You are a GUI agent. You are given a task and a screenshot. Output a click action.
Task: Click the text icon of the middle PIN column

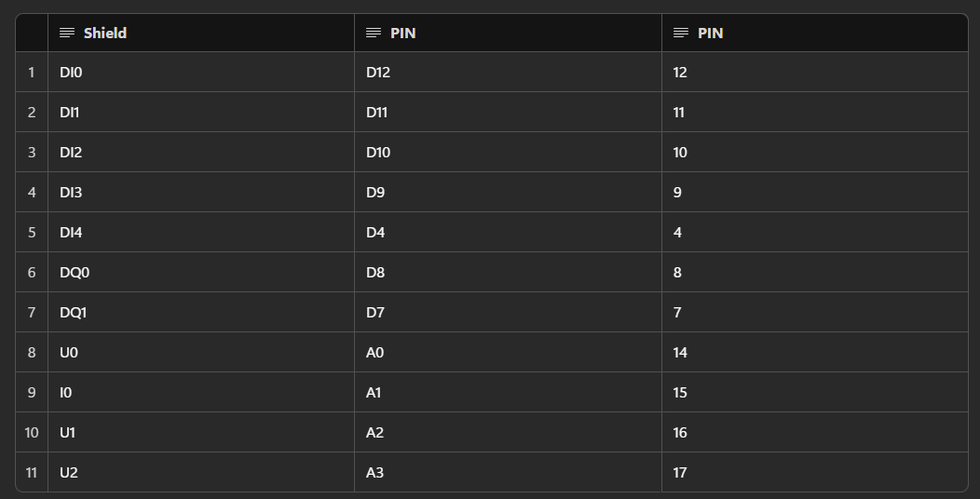click(374, 33)
